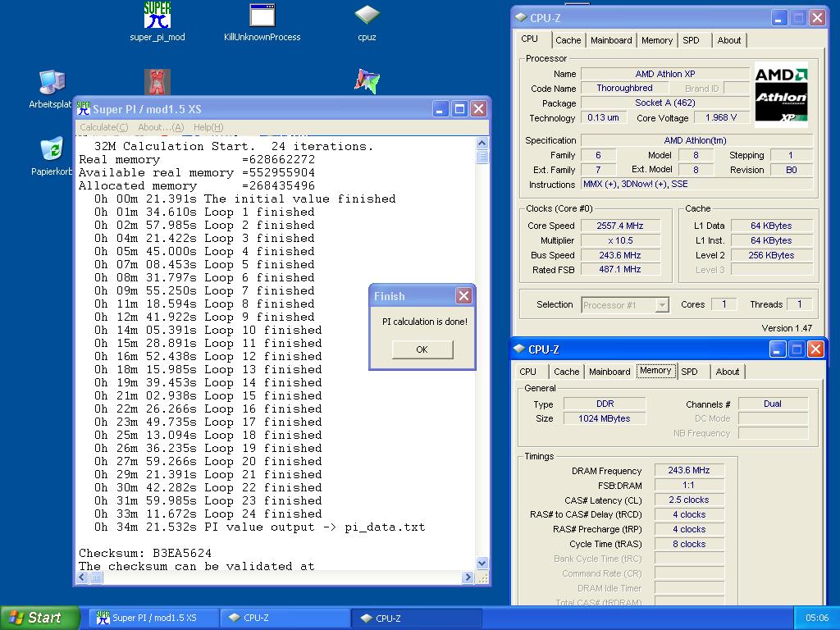Viewport: 840px width, 630px height.
Task: Open the Help menu in Super PI
Action: point(208,127)
